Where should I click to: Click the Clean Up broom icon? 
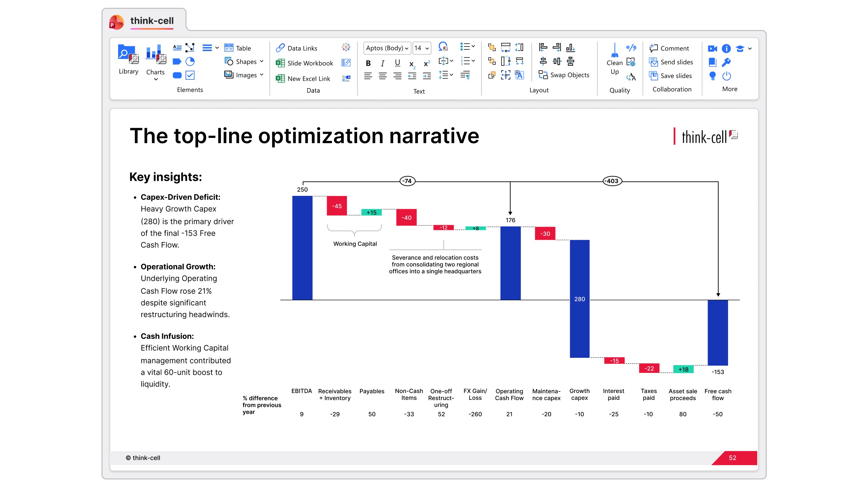(614, 50)
